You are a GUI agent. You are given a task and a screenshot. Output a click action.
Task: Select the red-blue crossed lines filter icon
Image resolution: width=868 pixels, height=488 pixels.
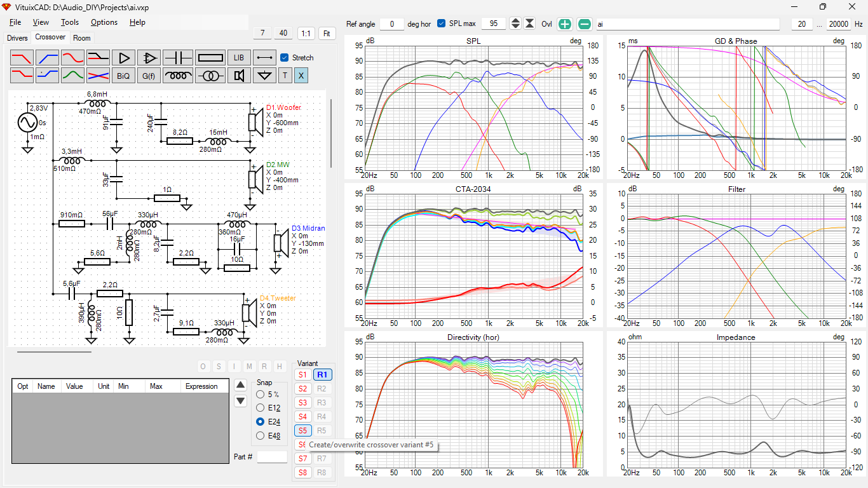(98, 76)
